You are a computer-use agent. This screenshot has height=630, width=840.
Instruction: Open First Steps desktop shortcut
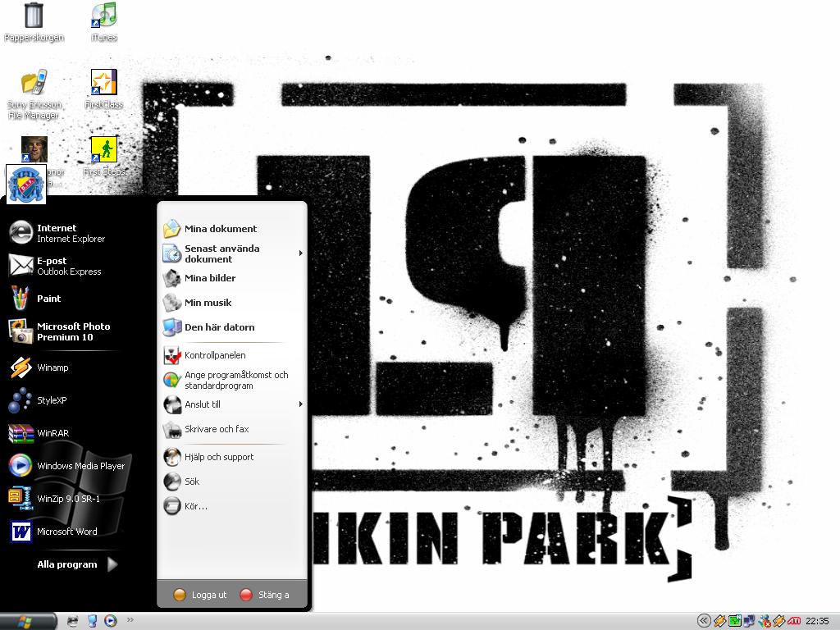click(x=104, y=156)
